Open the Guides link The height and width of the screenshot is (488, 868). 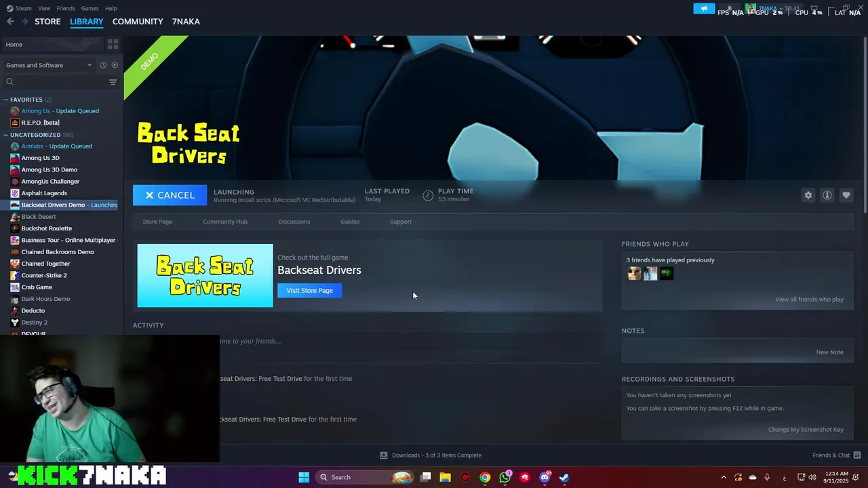[350, 222]
